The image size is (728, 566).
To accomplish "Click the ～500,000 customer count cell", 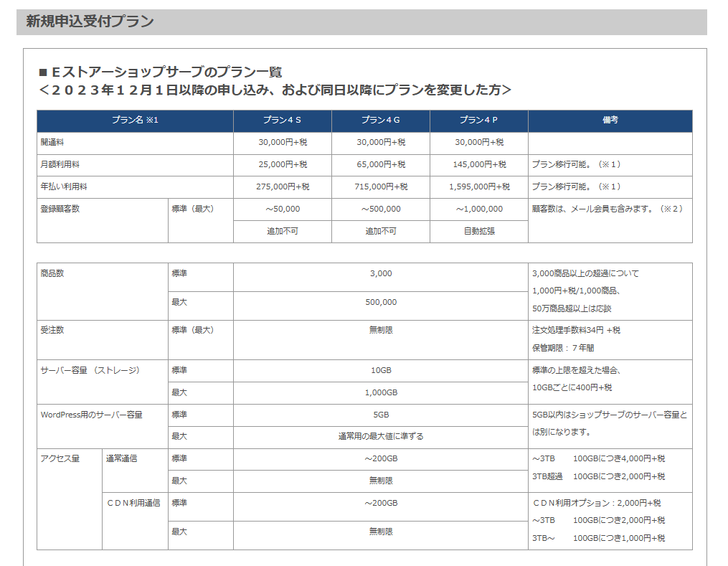I will point(381,209).
